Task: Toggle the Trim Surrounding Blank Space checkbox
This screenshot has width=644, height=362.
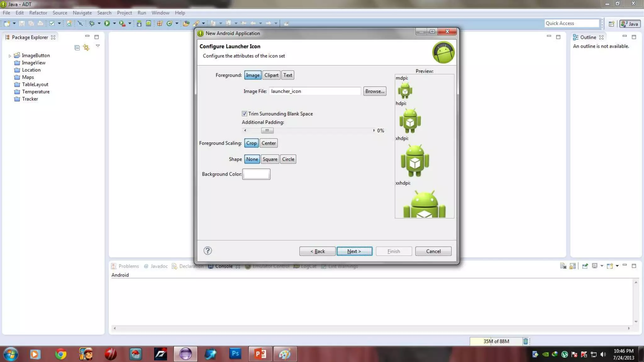Action: point(244,114)
